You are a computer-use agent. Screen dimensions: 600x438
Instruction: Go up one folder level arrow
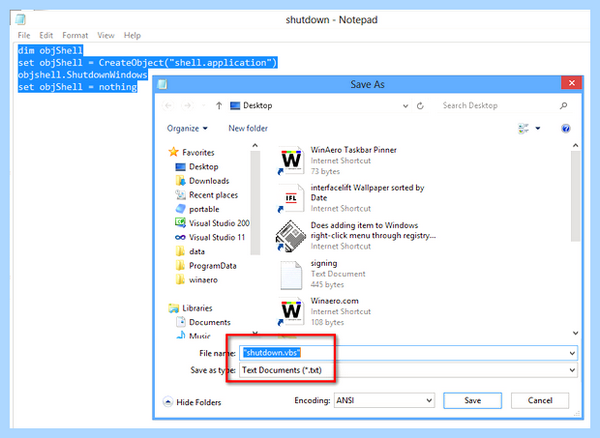[219, 106]
